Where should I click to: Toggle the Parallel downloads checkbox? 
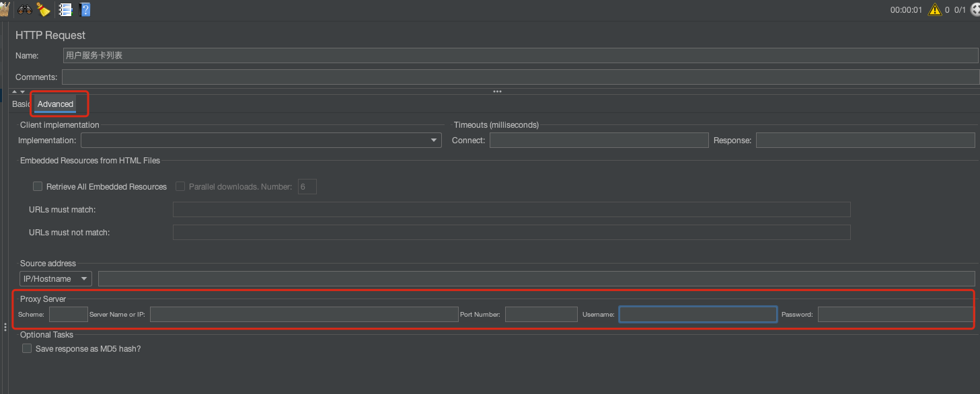tap(180, 186)
